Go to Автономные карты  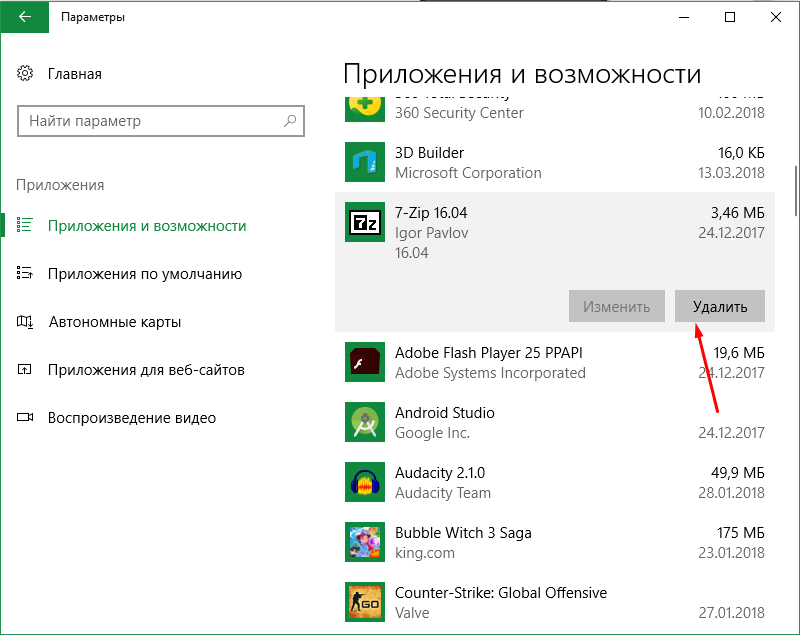pyautogui.click(x=115, y=322)
